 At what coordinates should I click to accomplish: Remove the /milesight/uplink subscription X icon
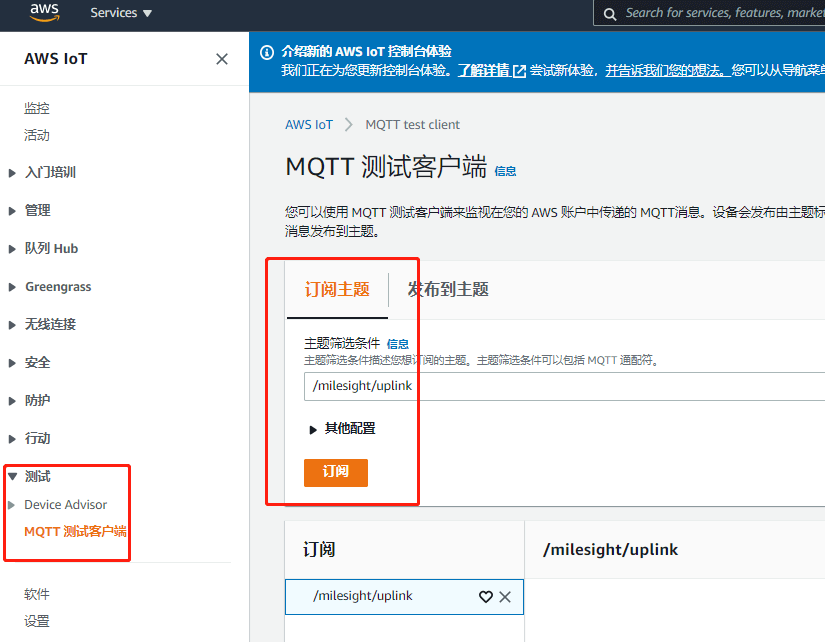click(x=505, y=597)
